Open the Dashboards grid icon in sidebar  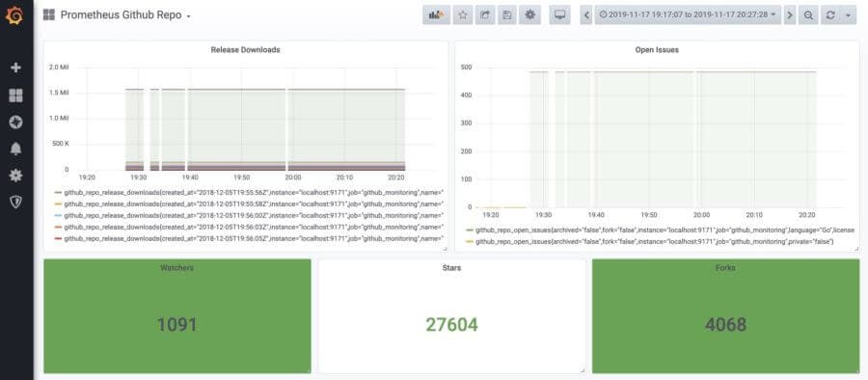(15, 95)
